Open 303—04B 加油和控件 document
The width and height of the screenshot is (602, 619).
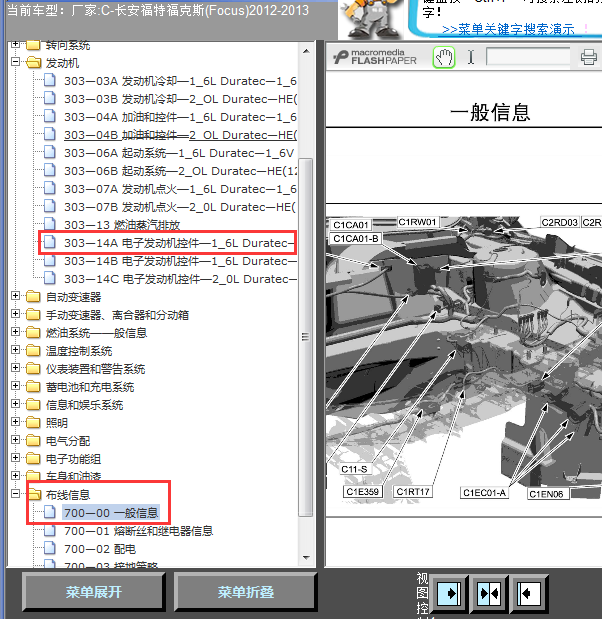pos(180,135)
